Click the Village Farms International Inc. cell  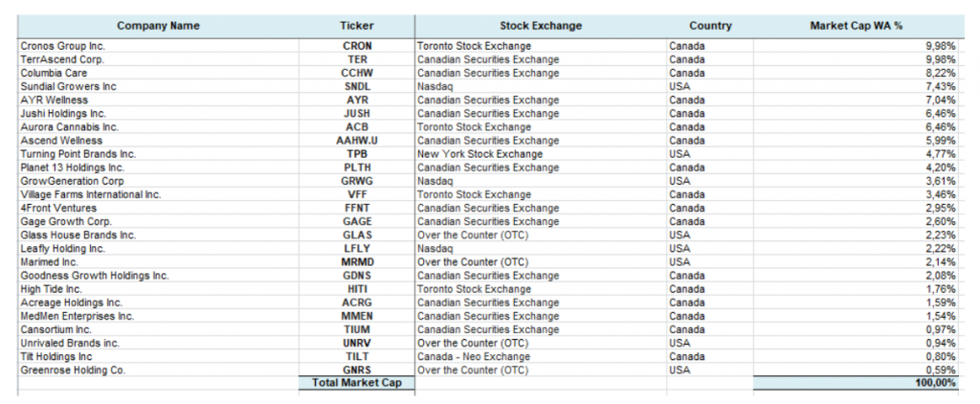[x=158, y=194]
